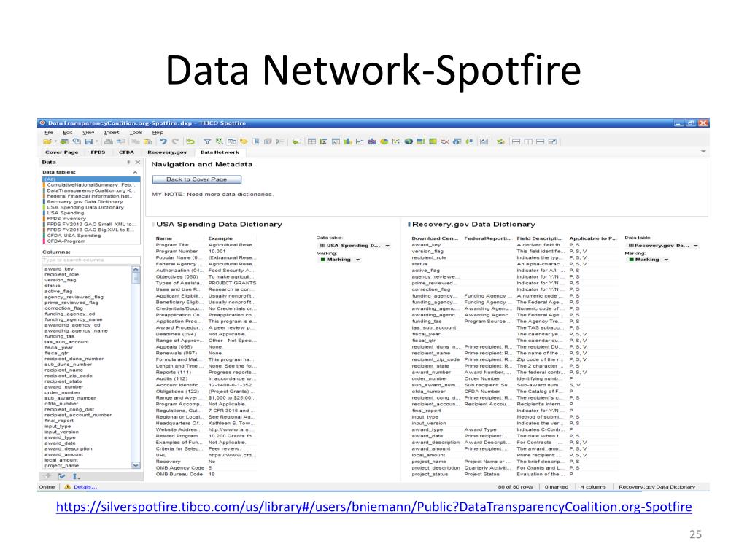Click the Back to Cover Page button
This screenshot has width=747, height=560.
pyautogui.click(x=197, y=179)
